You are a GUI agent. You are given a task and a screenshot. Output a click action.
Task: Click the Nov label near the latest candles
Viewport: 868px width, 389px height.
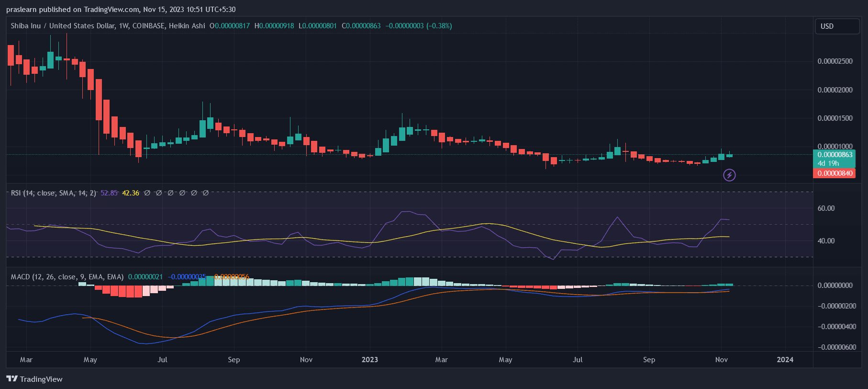(x=721, y=360)
